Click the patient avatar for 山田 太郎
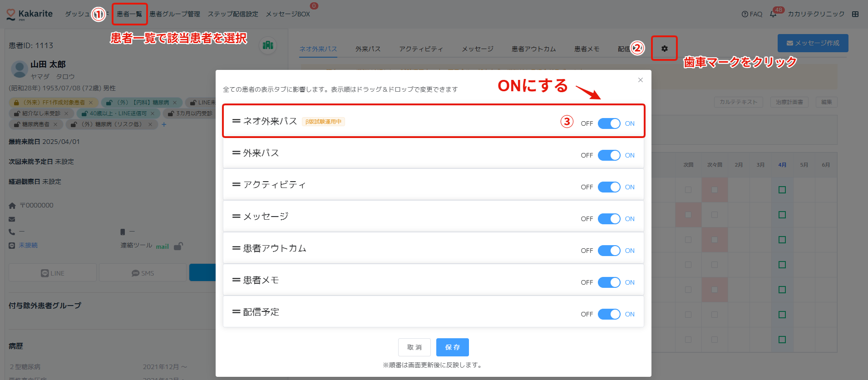This screenshot has height=380, width=868. pos(19,69)
